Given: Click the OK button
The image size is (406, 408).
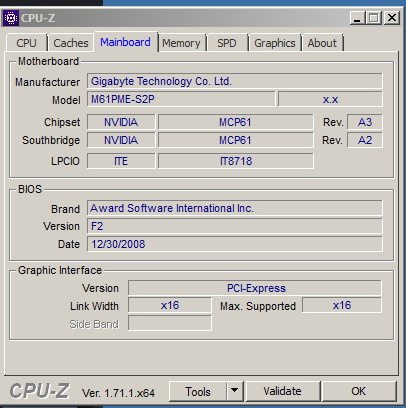Looking at the screenshot, I should click(359, 391).
